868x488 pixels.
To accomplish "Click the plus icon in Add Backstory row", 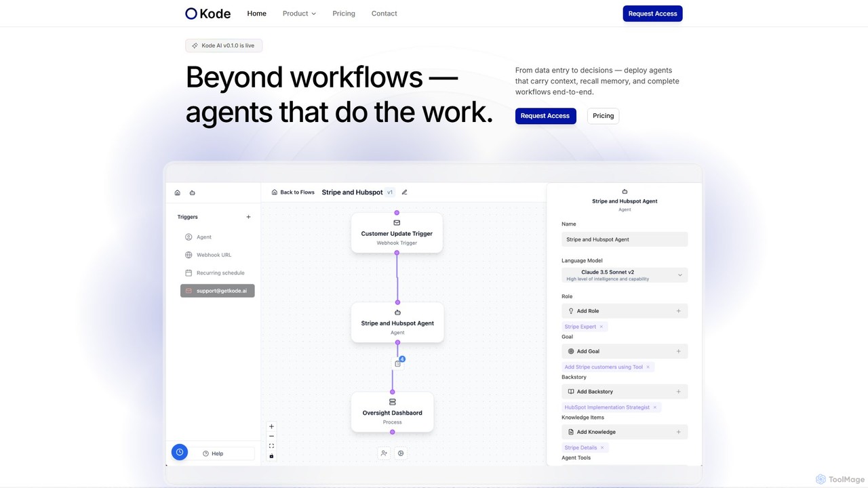I will point(678,392).
